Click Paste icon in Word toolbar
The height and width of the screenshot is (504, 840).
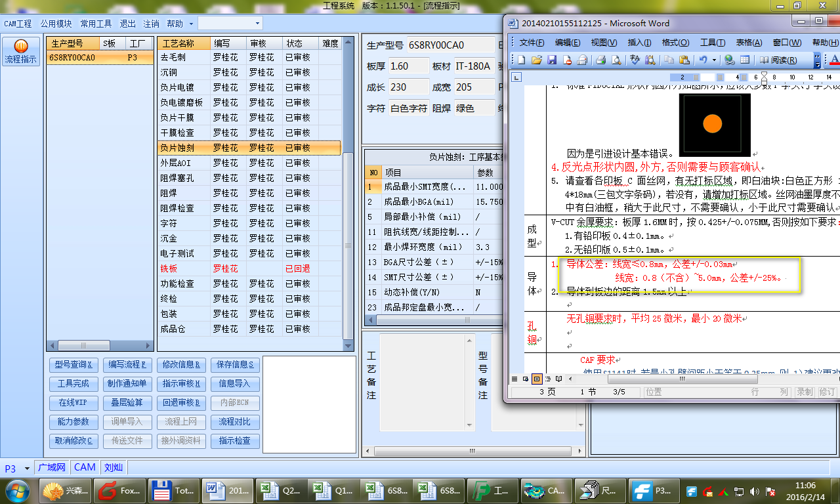684,60
